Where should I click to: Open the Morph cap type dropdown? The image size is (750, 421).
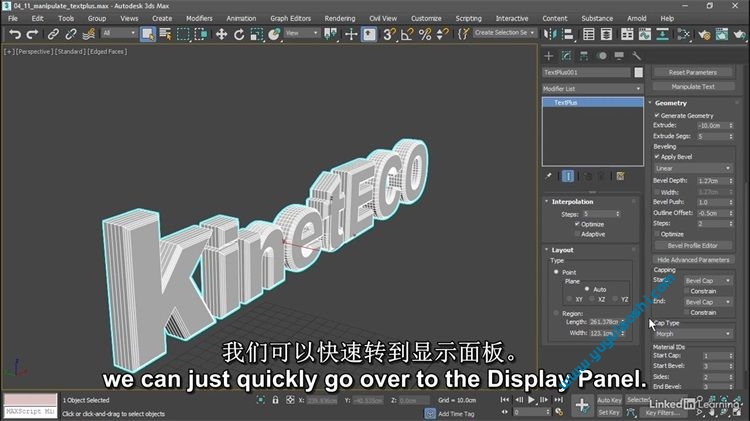tap(693, 333)
